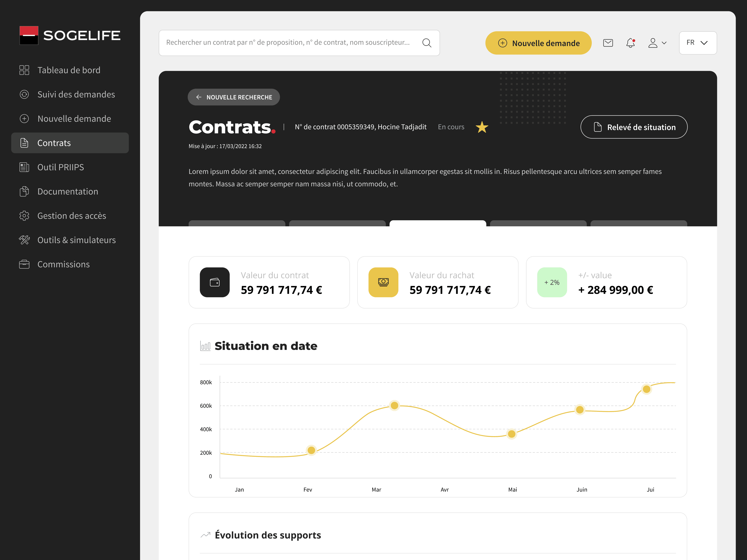The width and height of the screenshot is (747, 560).
Task: Click the search magnifier icon
Action: [x=427, y=43]
